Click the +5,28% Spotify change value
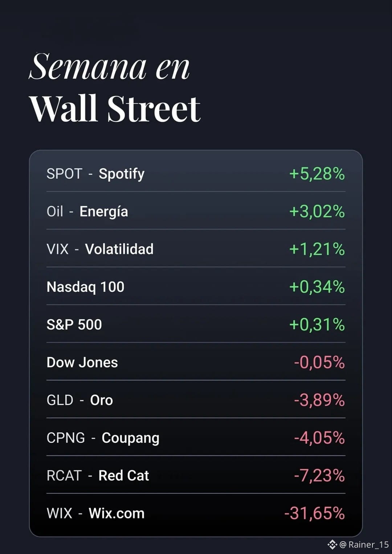Viewport: 392px width, 554px height. tap(317, 173)
